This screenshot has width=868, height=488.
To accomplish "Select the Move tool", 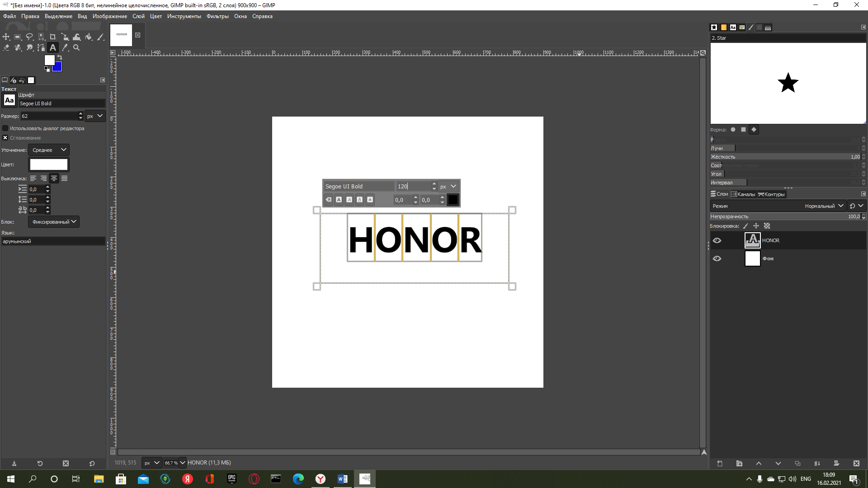I will (x=6, y=37).
